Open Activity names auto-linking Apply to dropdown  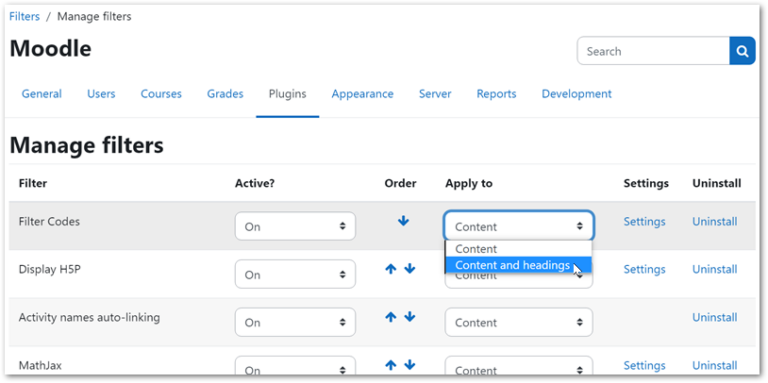519,322
